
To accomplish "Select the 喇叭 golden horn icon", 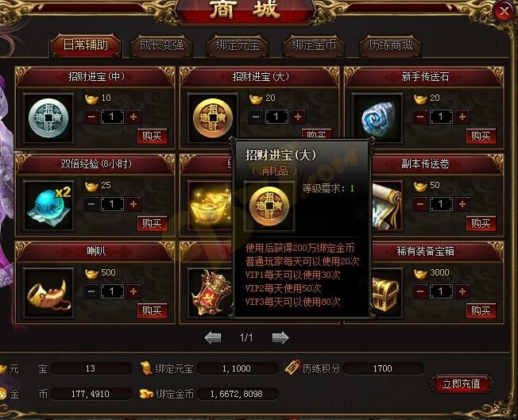I will point(48,292).
